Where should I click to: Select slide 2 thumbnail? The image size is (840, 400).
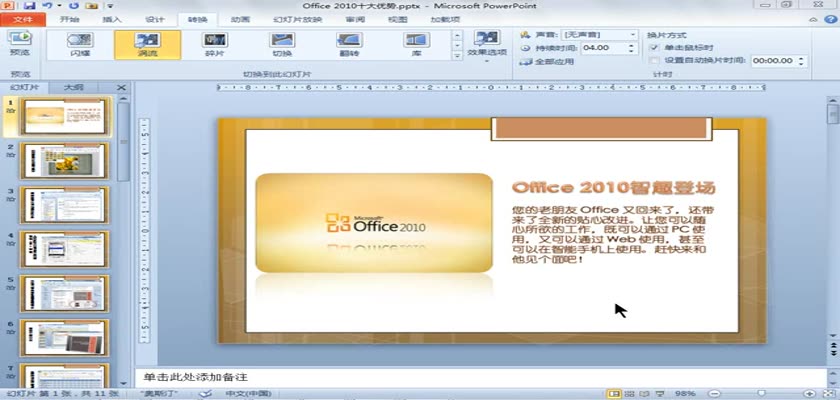pos(64,160)
